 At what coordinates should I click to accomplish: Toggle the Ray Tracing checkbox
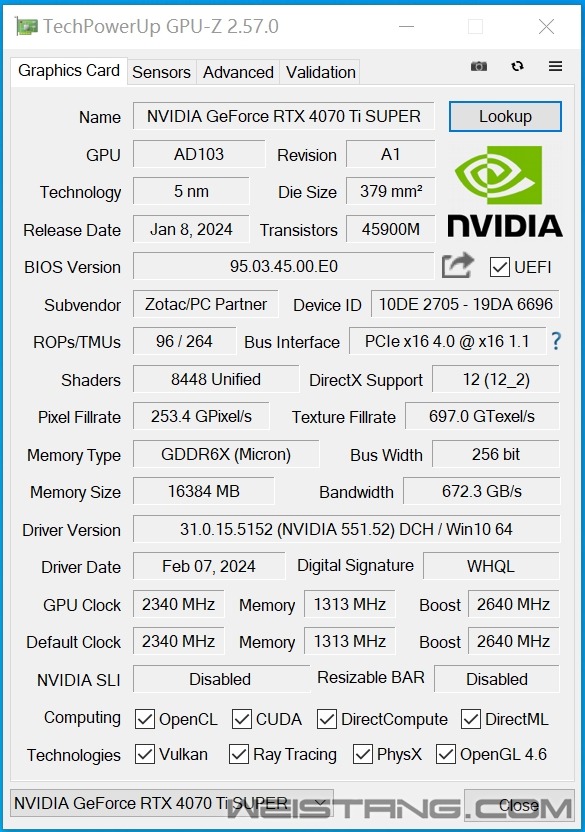coord(239,754)
